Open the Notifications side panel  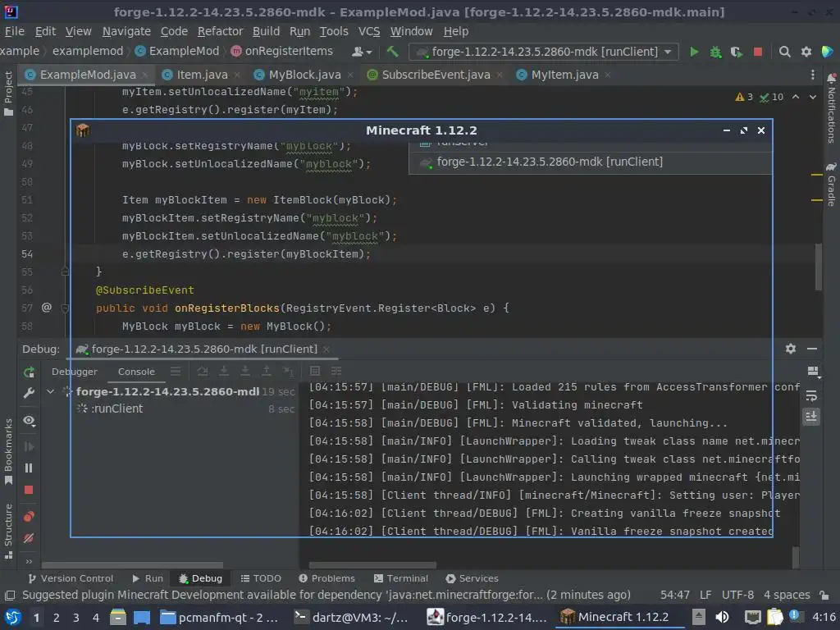pos(832,108)
